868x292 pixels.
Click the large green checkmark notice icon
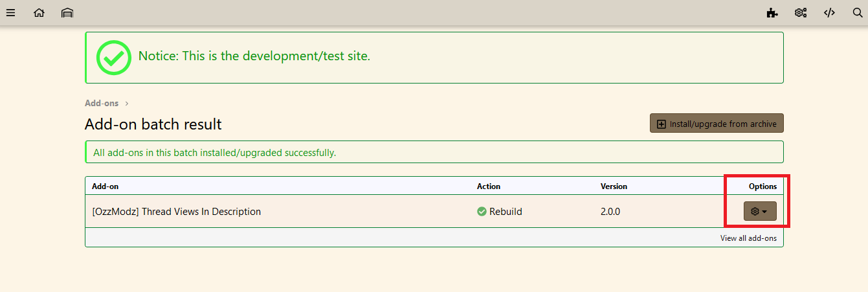pos(114,57)
